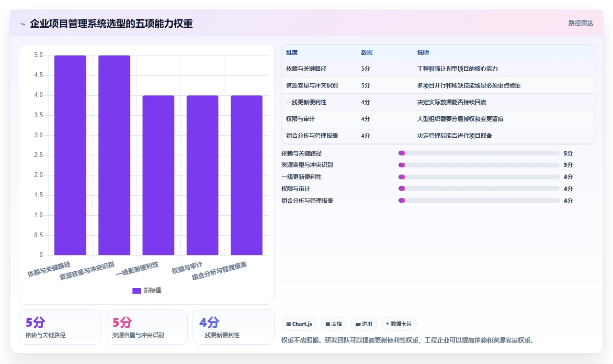
Task: Select the 进度 tag chip
Action: pos(364,324)
